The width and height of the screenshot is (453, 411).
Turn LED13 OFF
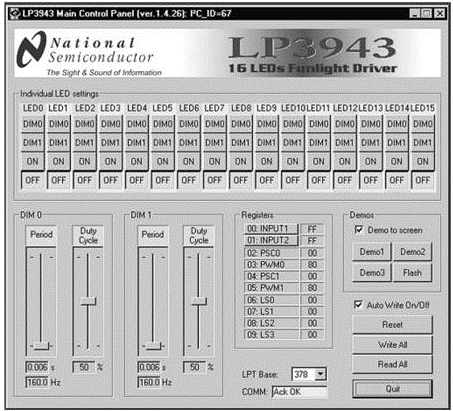click(371, 180)
